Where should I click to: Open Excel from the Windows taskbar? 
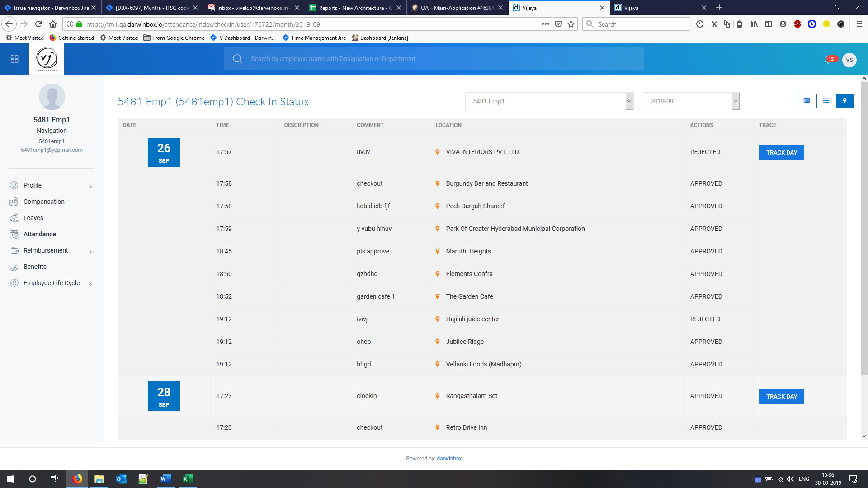pos(188,479)
